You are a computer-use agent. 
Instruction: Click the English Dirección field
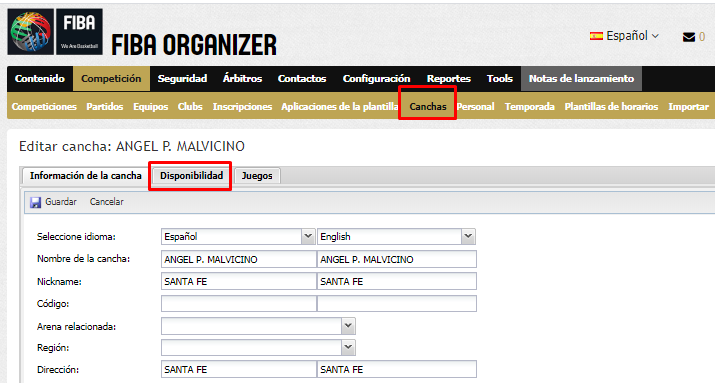[397, 369]
